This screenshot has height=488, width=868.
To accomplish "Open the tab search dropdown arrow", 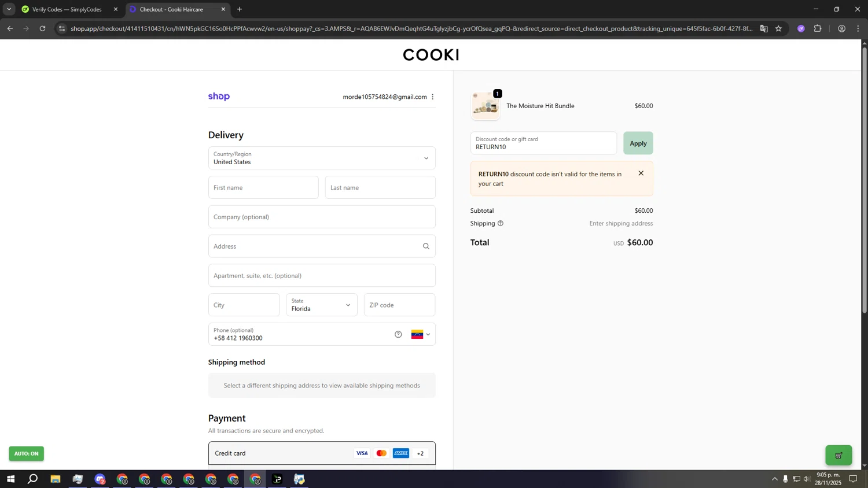I will pos(9,9).
